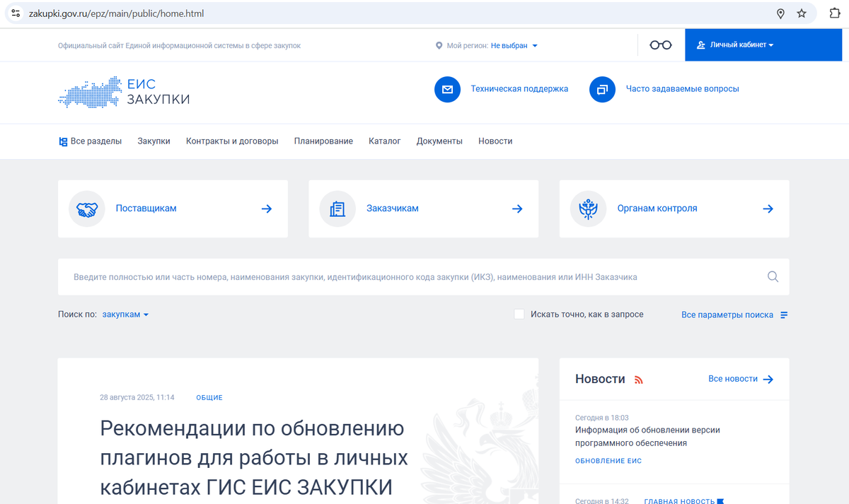The image size is (849, 504).
Task: Select the Закупки navigation item
Action: (154, 141)
